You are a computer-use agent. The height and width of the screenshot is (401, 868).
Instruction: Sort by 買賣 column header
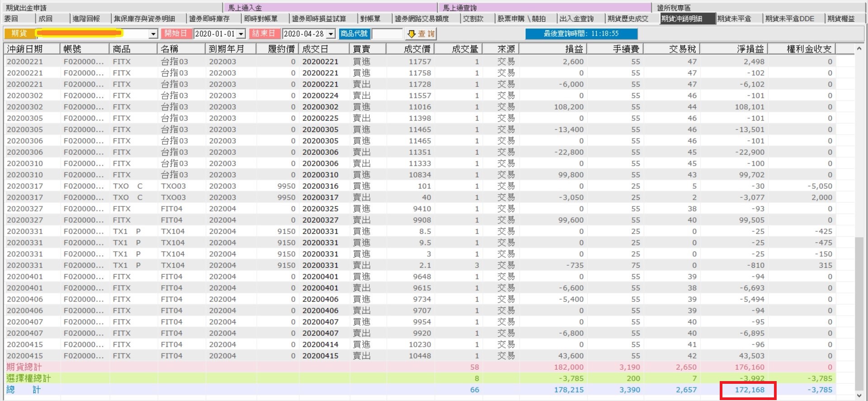pos(368,49)
